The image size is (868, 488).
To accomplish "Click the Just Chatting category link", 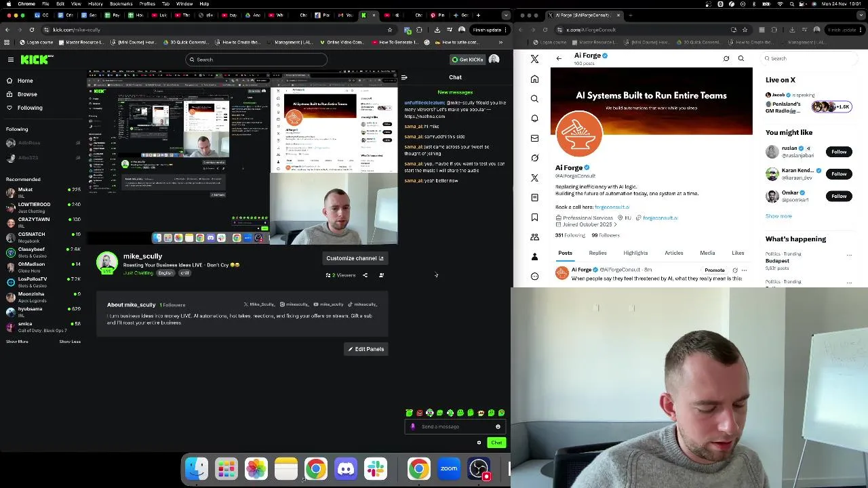I will tap(138, 273).
